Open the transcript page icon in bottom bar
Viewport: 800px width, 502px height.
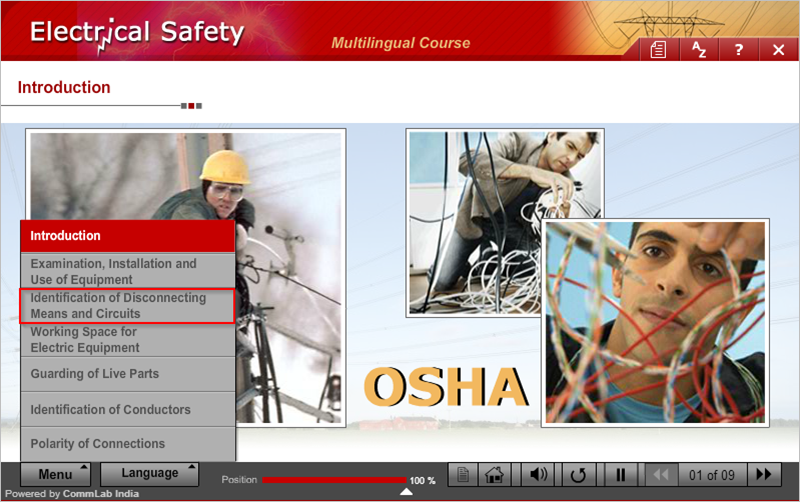[460, 474]
